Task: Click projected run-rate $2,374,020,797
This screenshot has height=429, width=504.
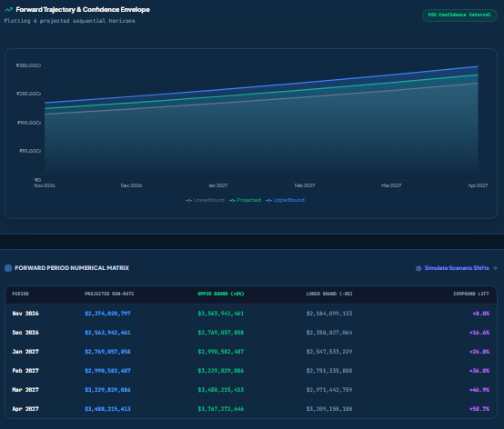Action: [107, 314]
